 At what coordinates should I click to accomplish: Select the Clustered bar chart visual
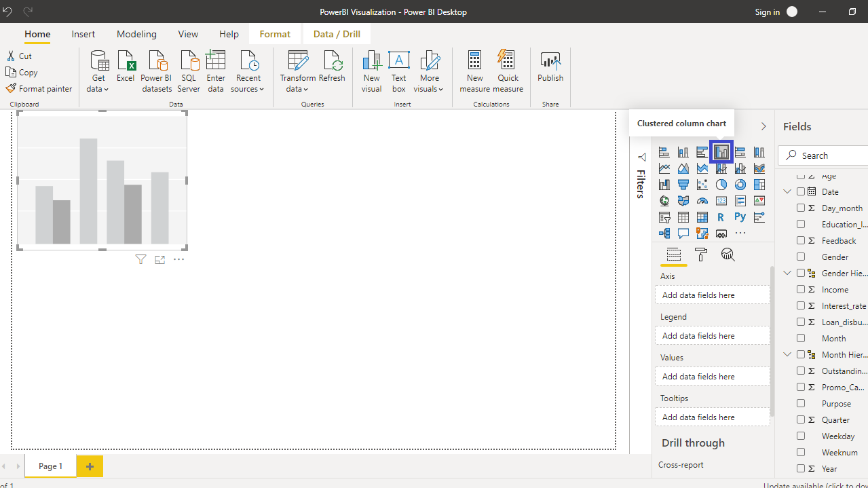(702, 152)
